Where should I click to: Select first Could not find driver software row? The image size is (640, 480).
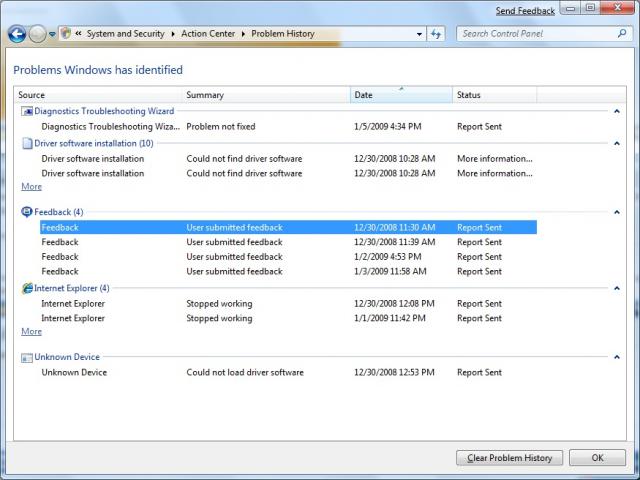[x=288, y=158]
